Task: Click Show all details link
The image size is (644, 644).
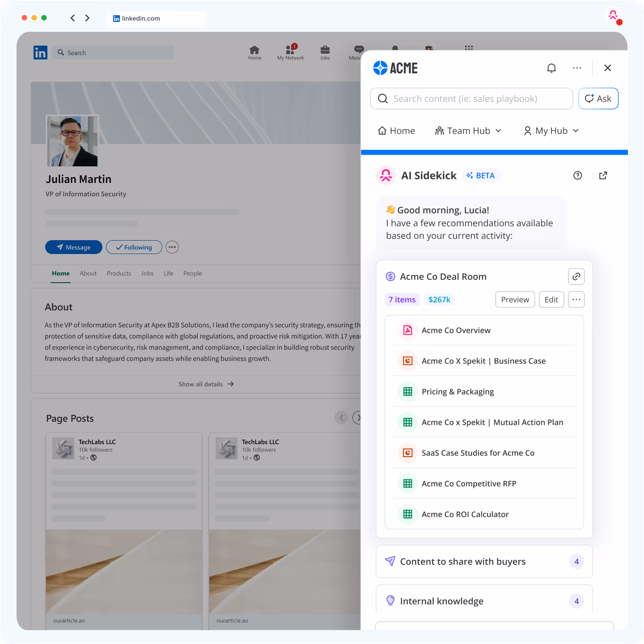Action: point(206,384)
